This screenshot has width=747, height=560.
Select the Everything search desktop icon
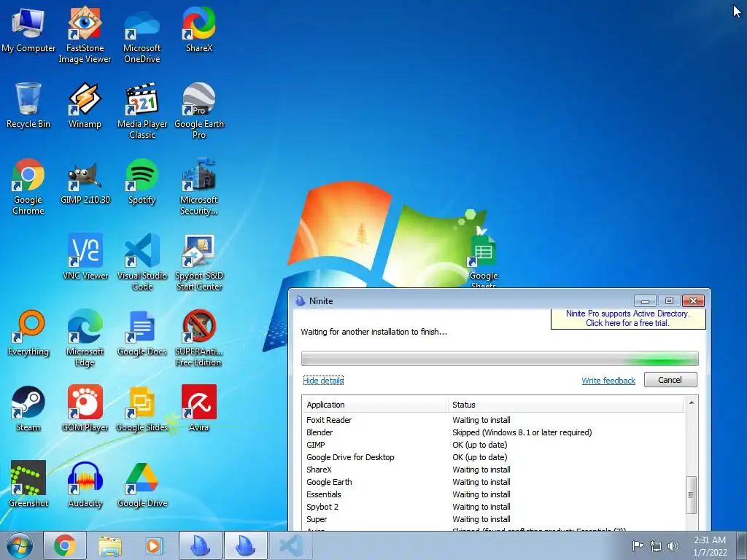(28, 332)
